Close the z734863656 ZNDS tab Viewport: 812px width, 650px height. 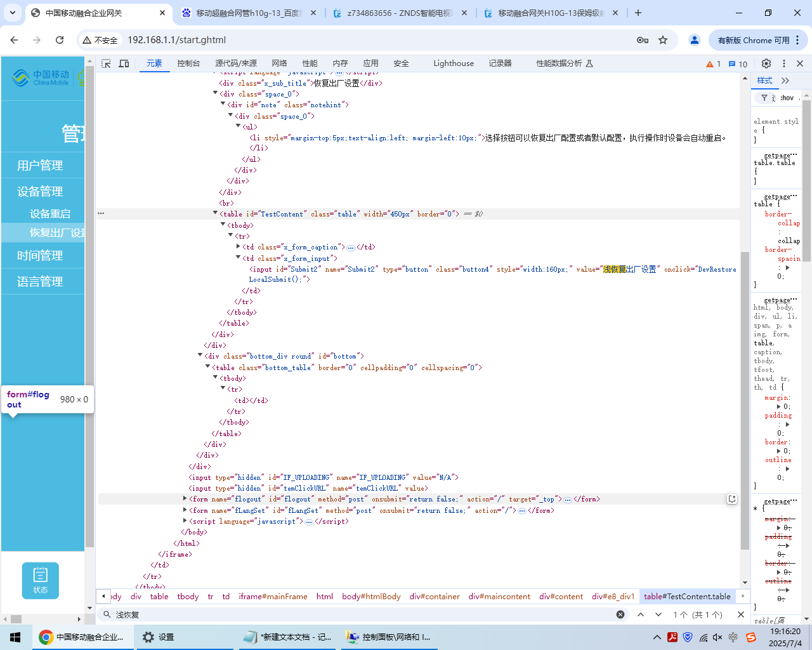point(464,13)
